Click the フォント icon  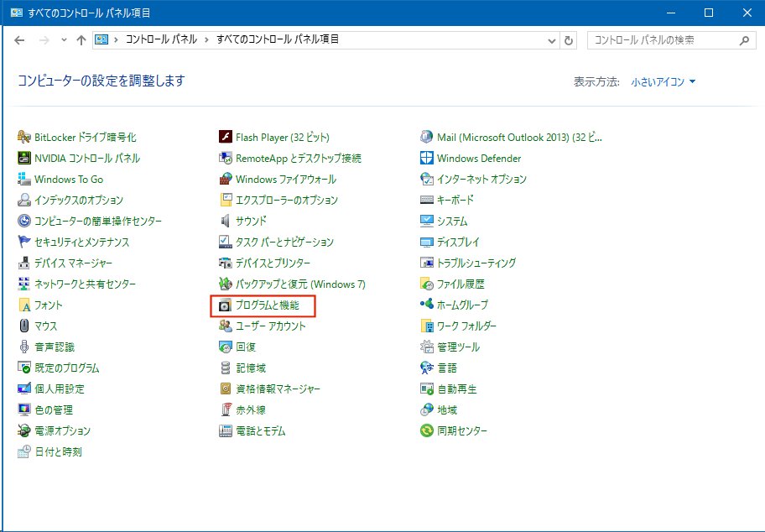click(x=23, y=305)
